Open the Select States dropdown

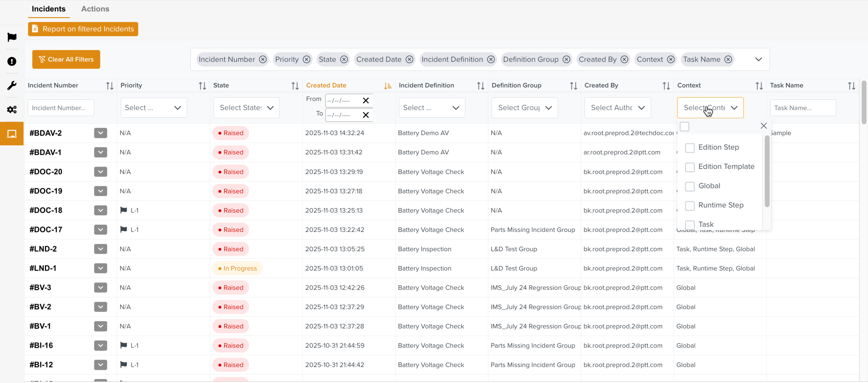point(246,108)
